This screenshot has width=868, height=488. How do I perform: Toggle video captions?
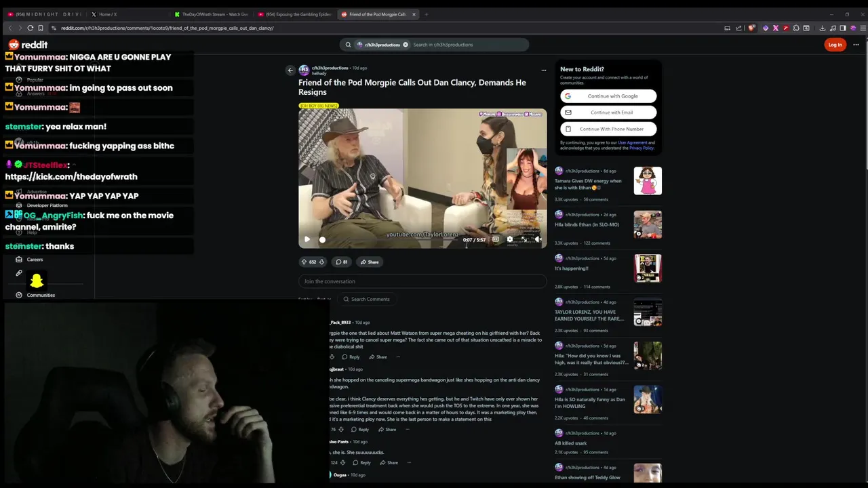496,239
